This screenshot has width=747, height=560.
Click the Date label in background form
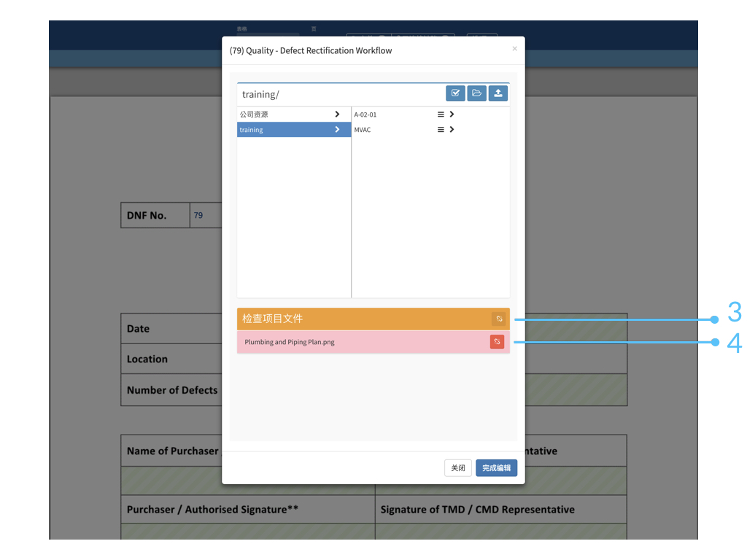(138, 329)
